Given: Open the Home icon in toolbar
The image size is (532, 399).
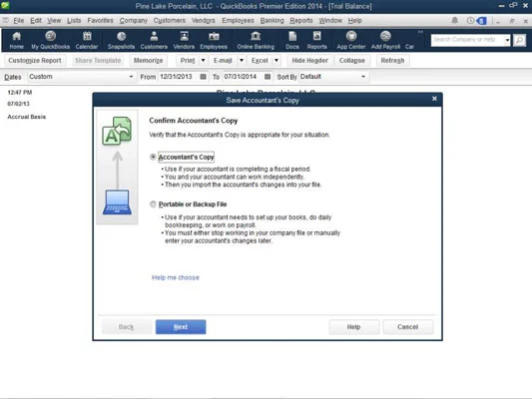Looking at the screenshot, I should coord(16,40).
